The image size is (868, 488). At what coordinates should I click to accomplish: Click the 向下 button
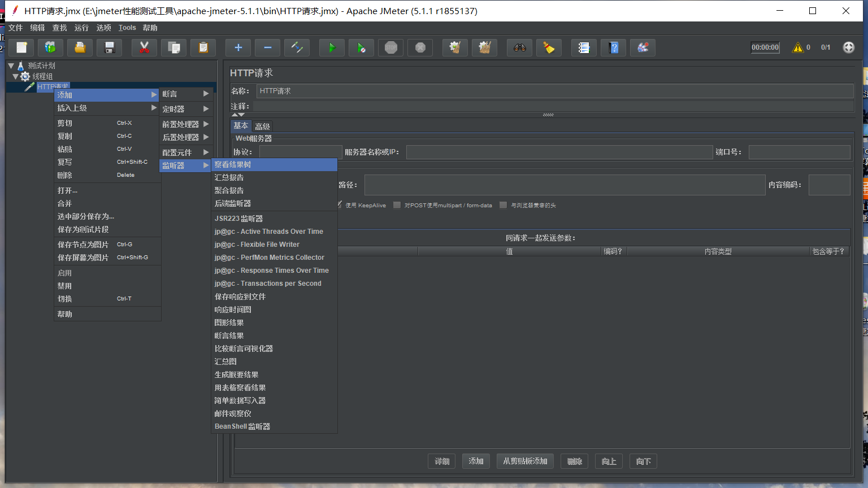coord(644,461)
